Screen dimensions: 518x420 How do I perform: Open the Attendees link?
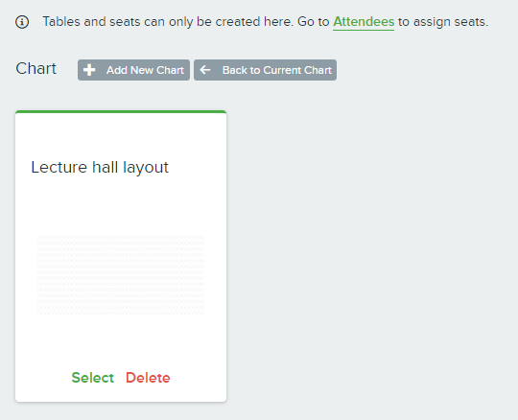[x=364, y=22]
